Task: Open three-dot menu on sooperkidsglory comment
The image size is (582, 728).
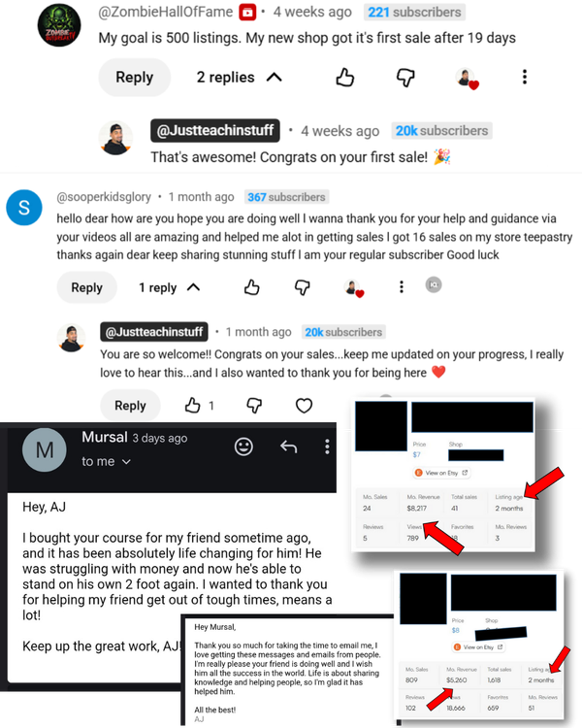Action: tap(402, 287)
